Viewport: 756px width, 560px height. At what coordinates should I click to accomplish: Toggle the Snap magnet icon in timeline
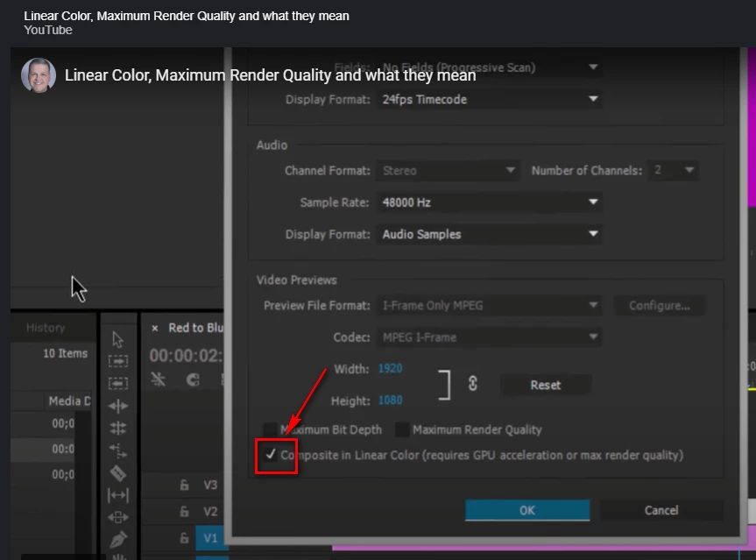click(x=193, y=379)
